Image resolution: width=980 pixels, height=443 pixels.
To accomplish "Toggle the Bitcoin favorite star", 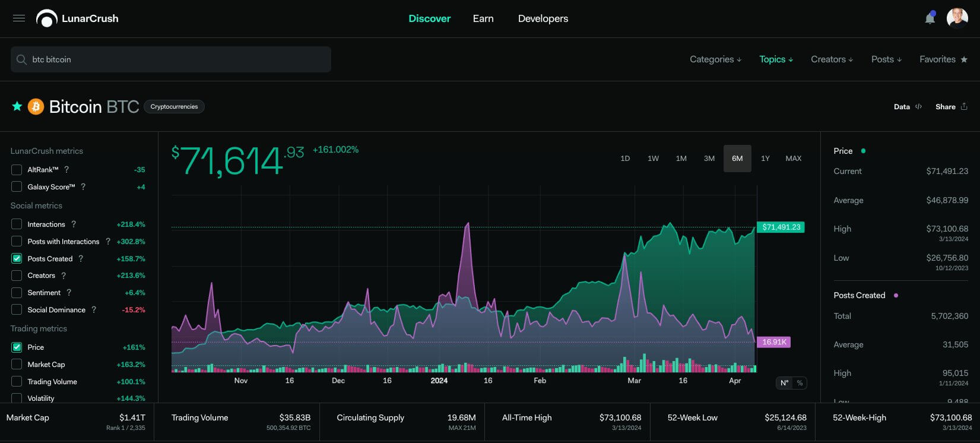I will 17,106.
